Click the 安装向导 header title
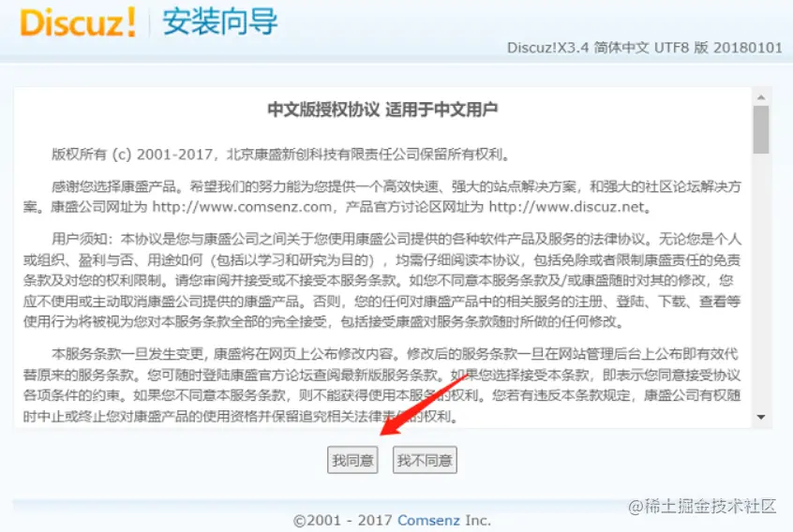 [220, 22]
